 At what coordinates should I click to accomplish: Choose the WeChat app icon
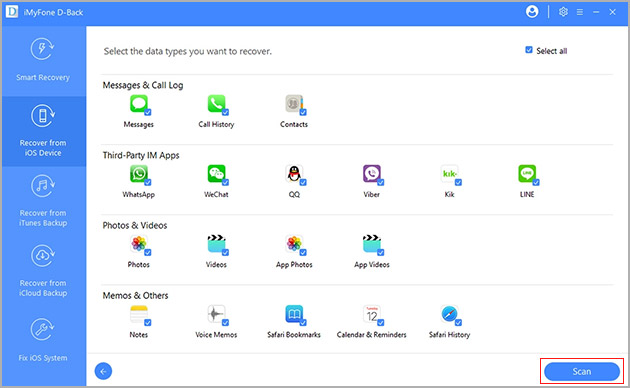point(216,174)
